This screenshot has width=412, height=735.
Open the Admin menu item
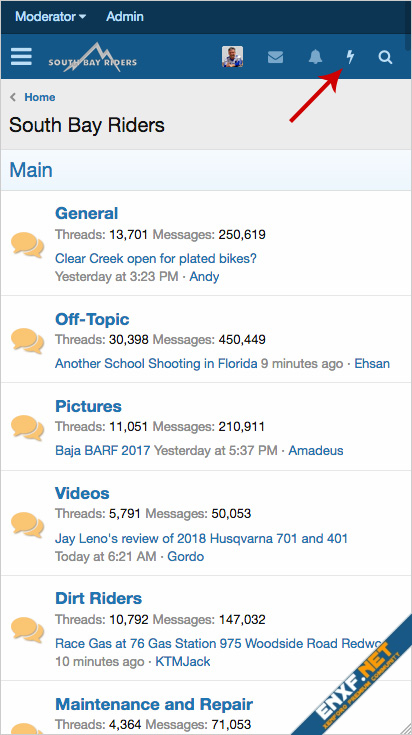point(125,16)
